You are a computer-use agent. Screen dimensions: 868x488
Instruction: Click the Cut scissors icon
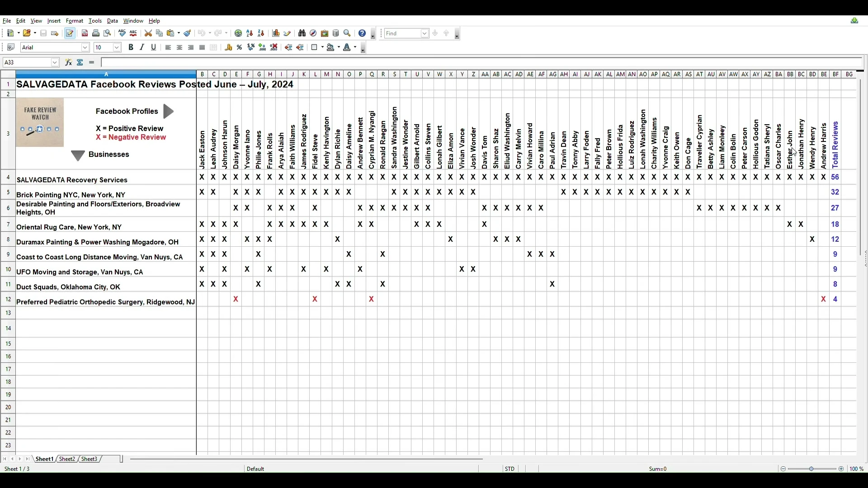(148, 33)
